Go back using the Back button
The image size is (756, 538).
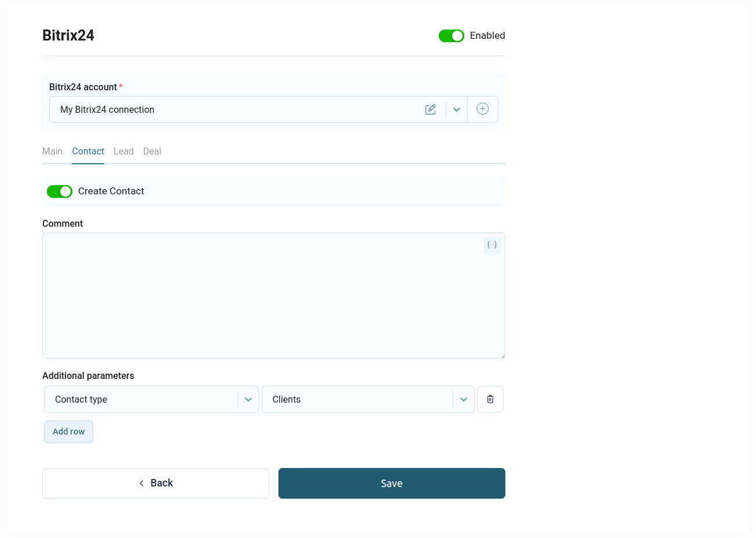156,483
